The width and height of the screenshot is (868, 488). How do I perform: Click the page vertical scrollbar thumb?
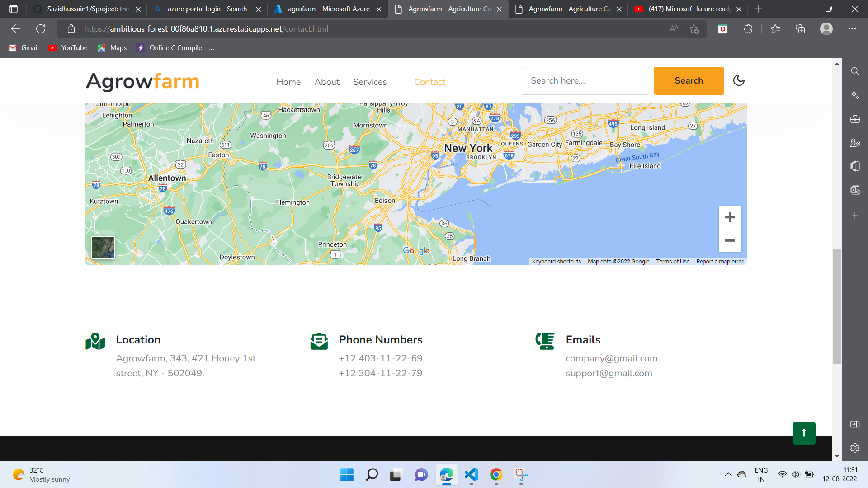pyautogui.click(x=837, y=306)
